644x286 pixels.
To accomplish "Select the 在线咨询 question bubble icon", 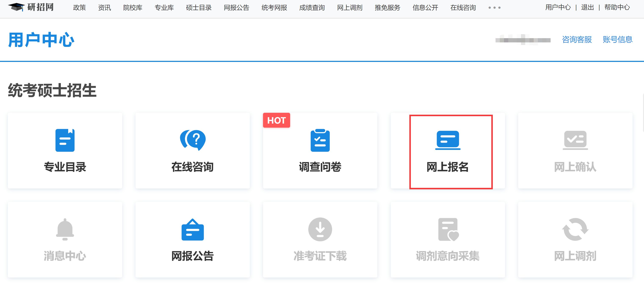I will pyautogui.click(x=193, y=140).
